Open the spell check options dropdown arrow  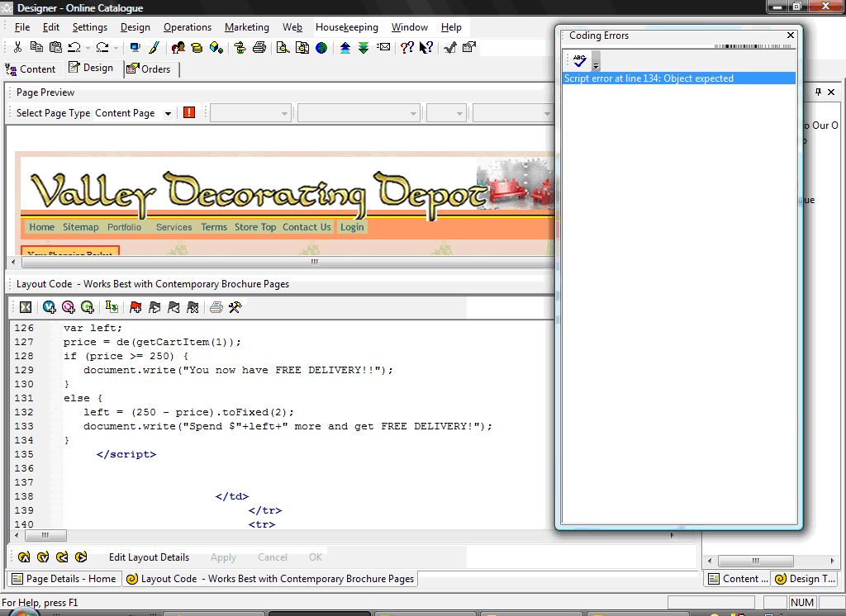click(x=596, y=63)
